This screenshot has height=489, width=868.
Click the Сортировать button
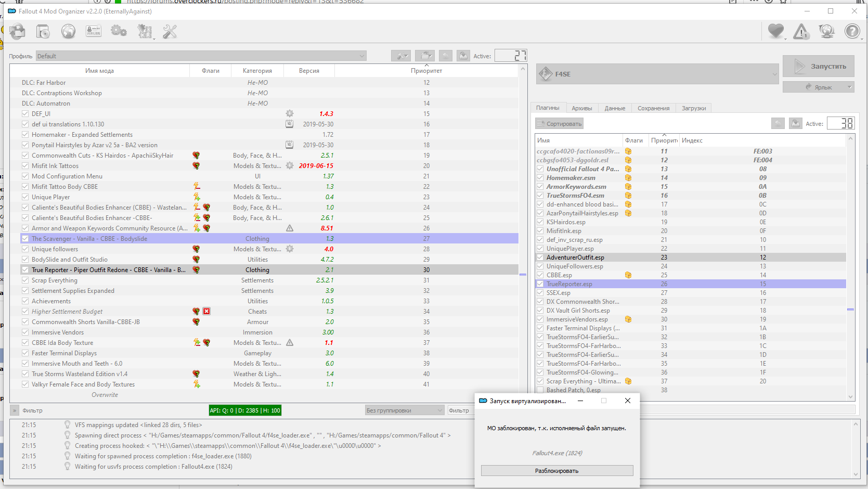[559, 124]
